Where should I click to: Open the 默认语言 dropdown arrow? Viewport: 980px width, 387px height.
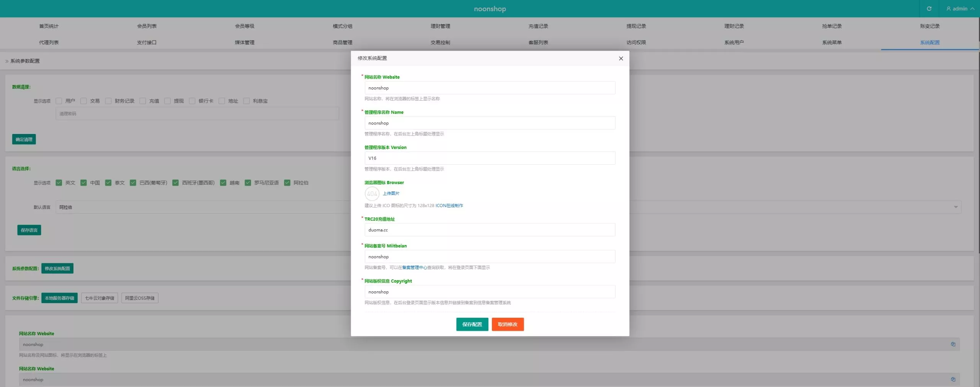(x=956, y=207)
